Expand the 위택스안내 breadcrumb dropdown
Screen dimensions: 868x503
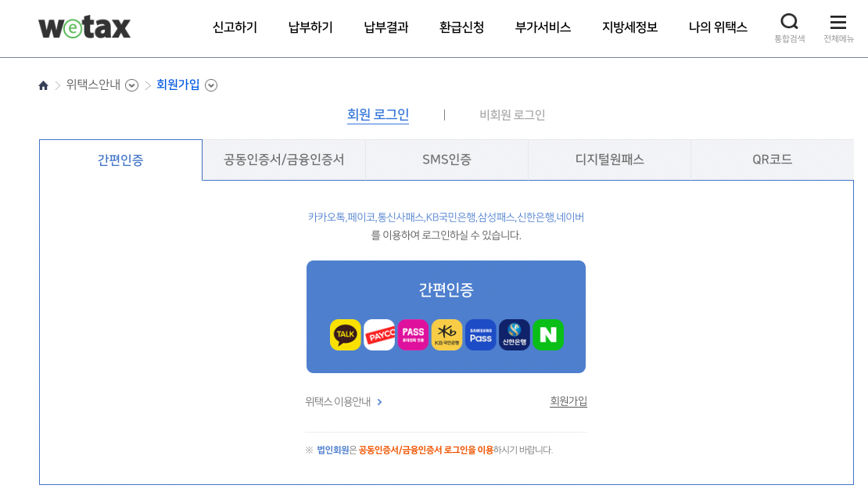[131, 85]
